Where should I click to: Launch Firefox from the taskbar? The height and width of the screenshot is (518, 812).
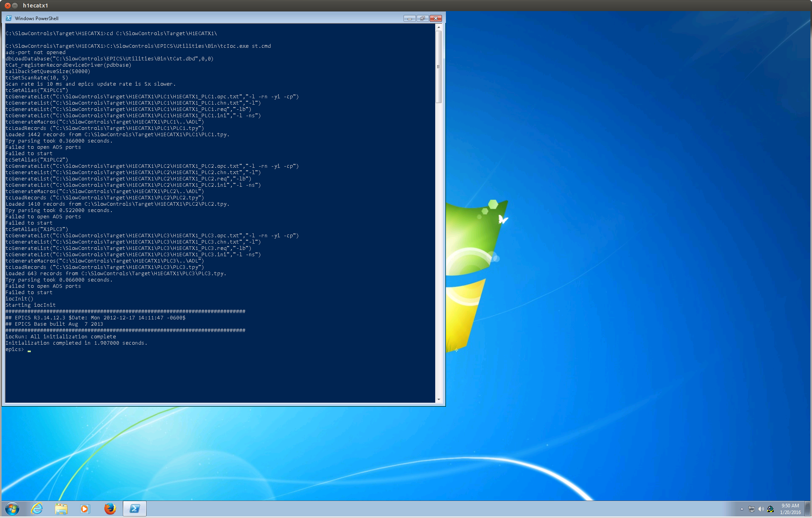pyautogui.click(x=110, y=509)
